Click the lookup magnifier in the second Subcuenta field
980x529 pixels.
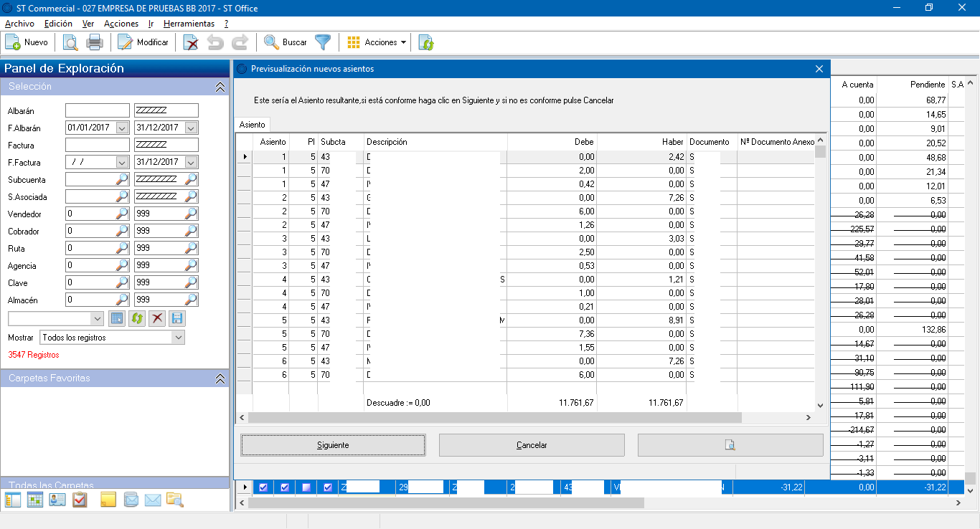pos(192,179)
